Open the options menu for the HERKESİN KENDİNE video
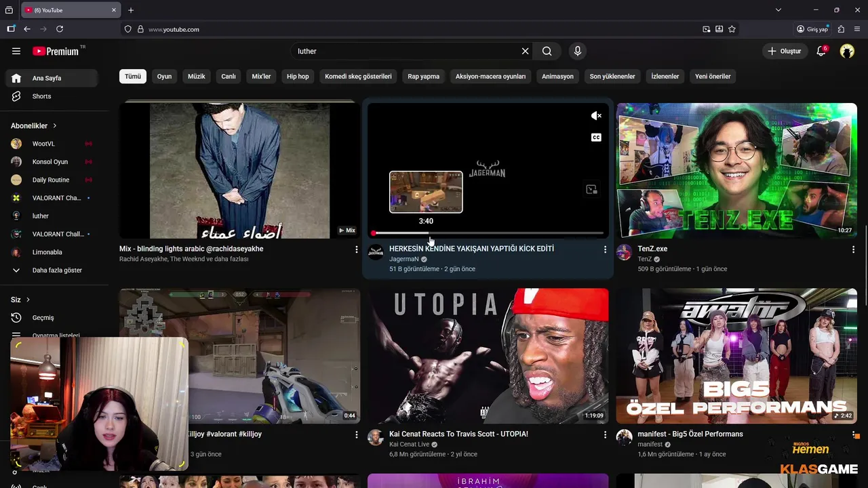Viewport: 868px width, 488px height. [605, 249]
